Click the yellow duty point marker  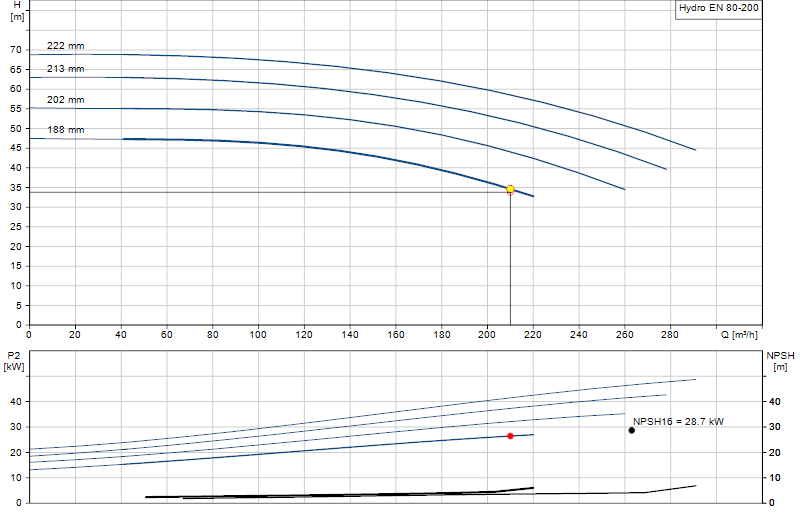[x=510, y=189]
